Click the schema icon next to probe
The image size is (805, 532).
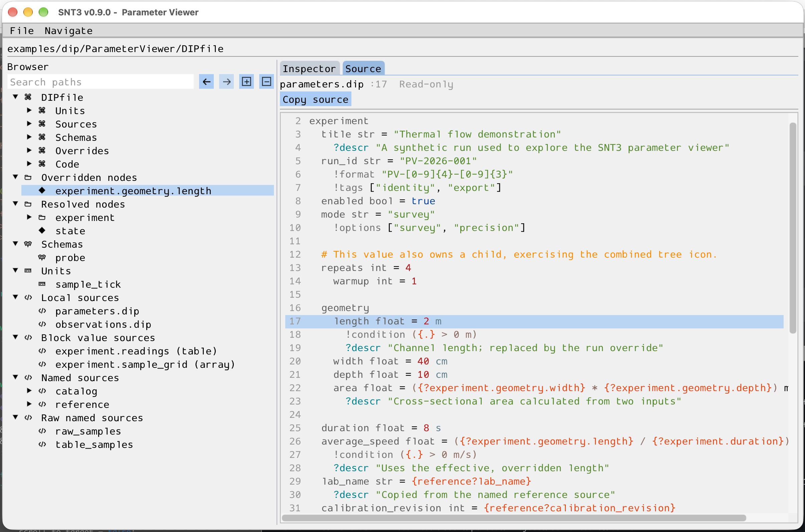(x=42, y=257)
